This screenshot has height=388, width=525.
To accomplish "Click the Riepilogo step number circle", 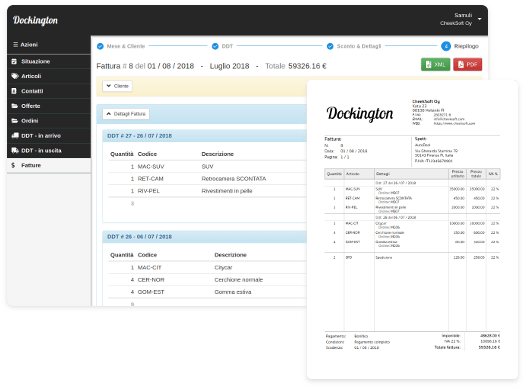I will [x=446, y=46].
